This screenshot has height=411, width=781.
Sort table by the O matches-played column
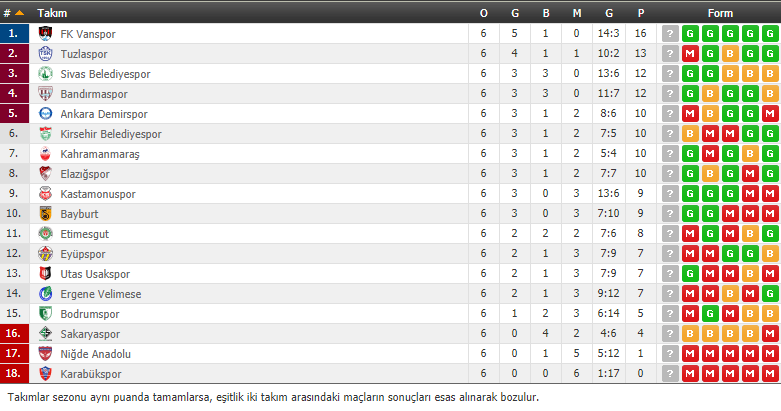[484, 13]
